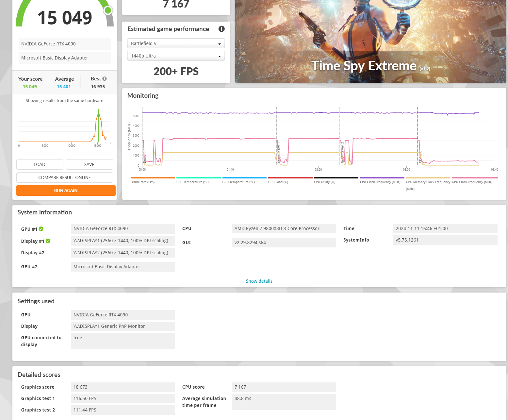This screenshot has height=420, width=508.
Task: Click the Best score value 16 935
Action: click(98, 87)
